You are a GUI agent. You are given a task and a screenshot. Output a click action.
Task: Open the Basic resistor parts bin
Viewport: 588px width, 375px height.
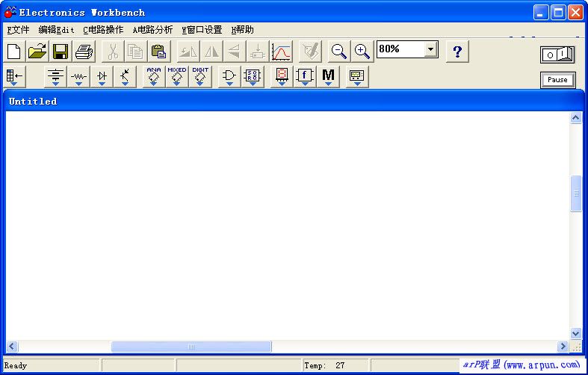click(78, 76)
